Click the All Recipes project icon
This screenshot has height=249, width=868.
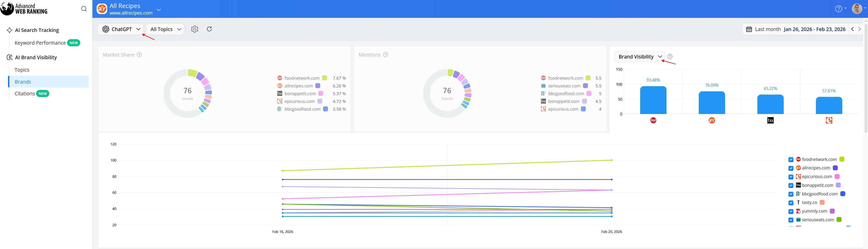coord(102,9)
